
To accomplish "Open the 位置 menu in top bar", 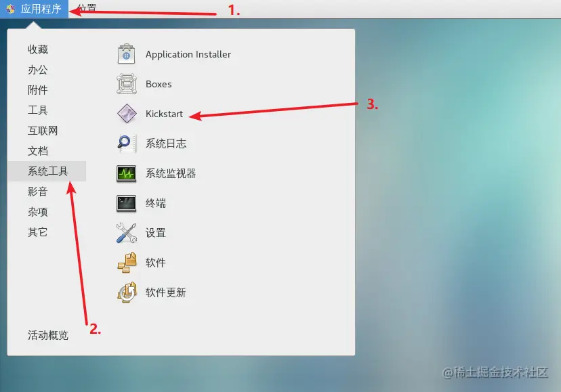I will coord(86,9).
